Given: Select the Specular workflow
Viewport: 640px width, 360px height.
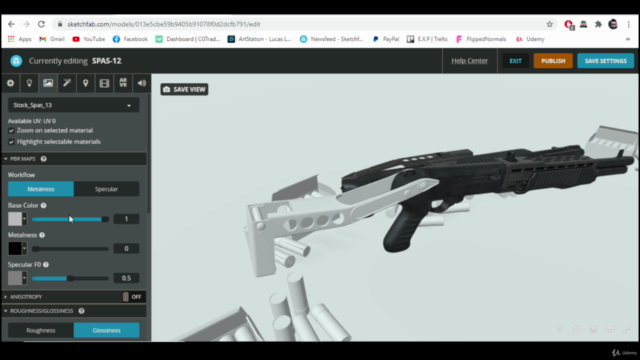Looking at the screenshot, I should pos(107,189).
